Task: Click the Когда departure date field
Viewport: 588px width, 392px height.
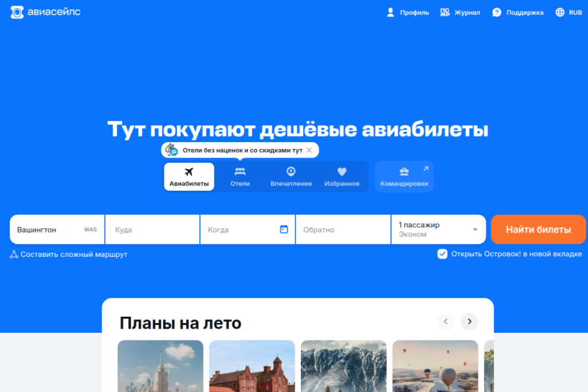Action: coord(247,229)
